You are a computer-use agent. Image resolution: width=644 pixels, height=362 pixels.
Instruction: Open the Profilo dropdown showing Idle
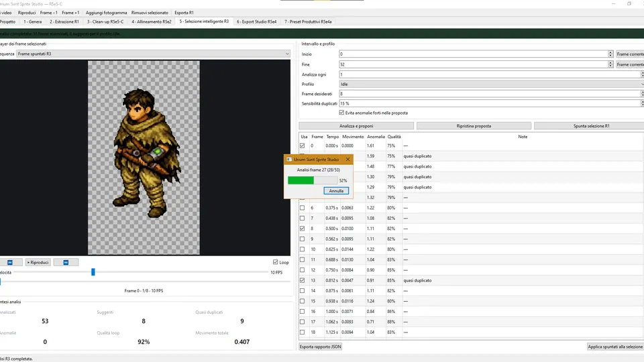pos(491,84)
